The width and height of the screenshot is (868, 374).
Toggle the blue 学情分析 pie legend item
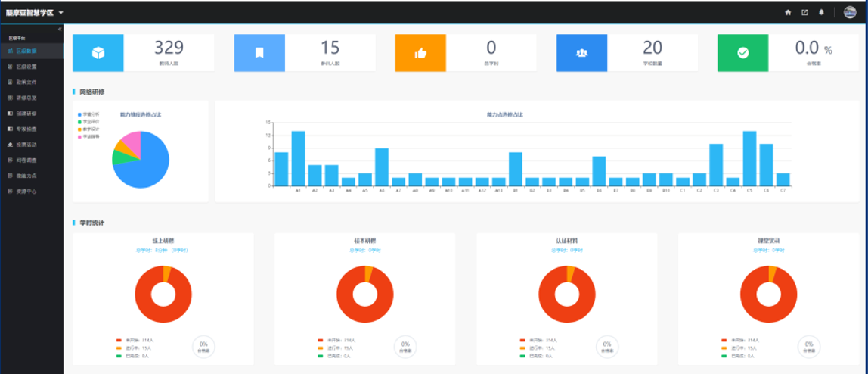click(x=89, y=114)
